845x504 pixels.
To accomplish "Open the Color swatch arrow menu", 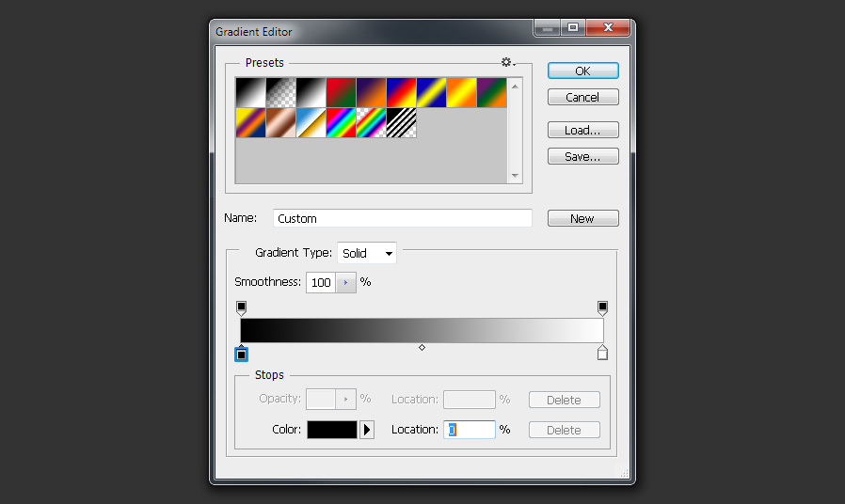I will [x=367, y=430].
